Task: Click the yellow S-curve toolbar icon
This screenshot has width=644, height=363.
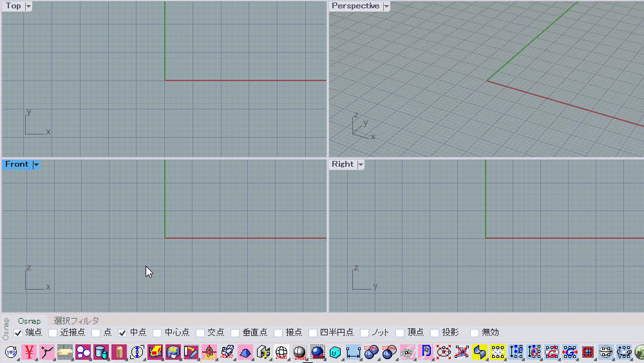Action: [479, 352]
